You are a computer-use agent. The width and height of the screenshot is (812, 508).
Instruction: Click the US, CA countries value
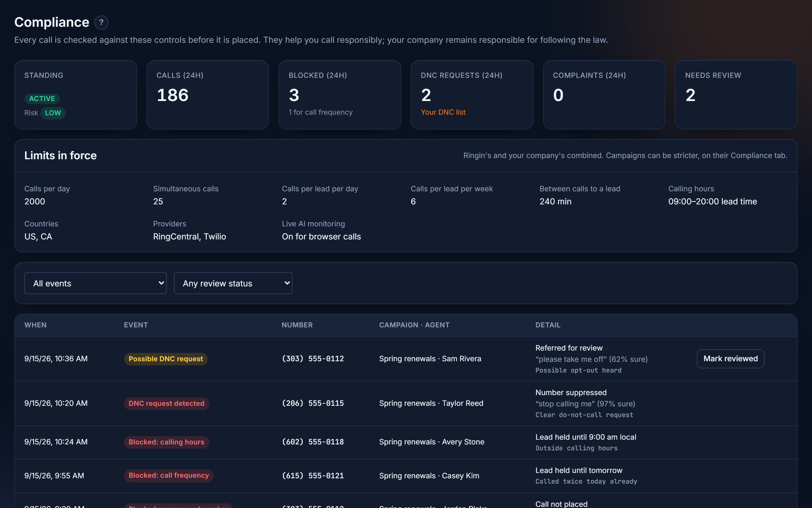pyautogui.click(x=38, y=237)
